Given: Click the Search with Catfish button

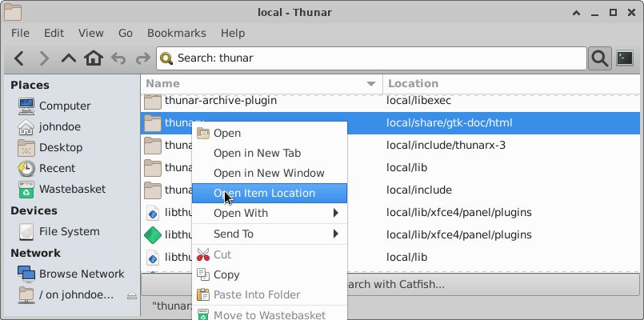Looking at the screenshot, I should click(x=390, y=285).
